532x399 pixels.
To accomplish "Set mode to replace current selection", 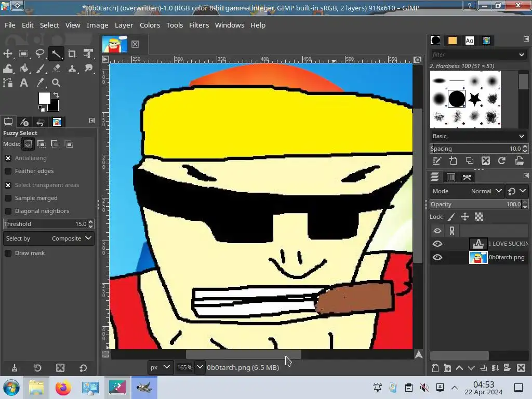I will click(28, 144).
